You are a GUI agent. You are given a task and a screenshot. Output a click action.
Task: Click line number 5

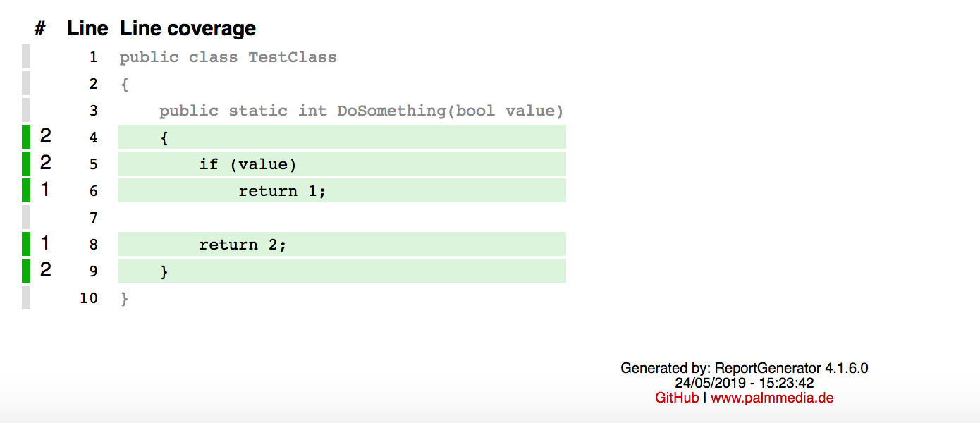pos(94,164)
